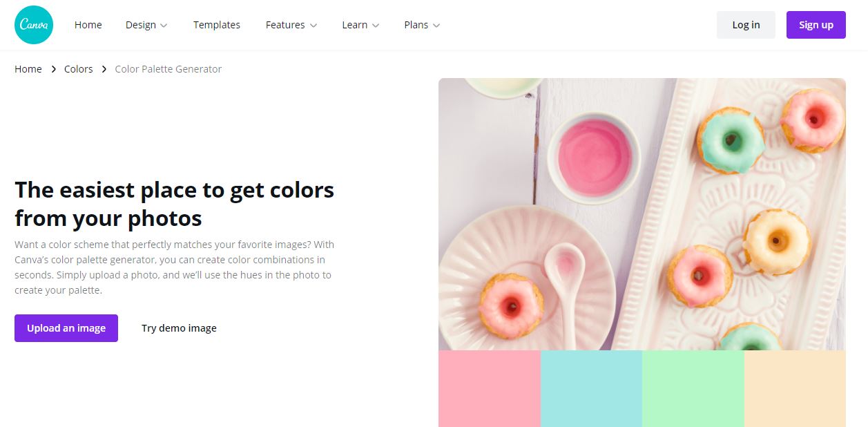The height and width of the screenshot is (427, 868).
Task: Go to Home in the top navigation
Action: tap(88, 25)
